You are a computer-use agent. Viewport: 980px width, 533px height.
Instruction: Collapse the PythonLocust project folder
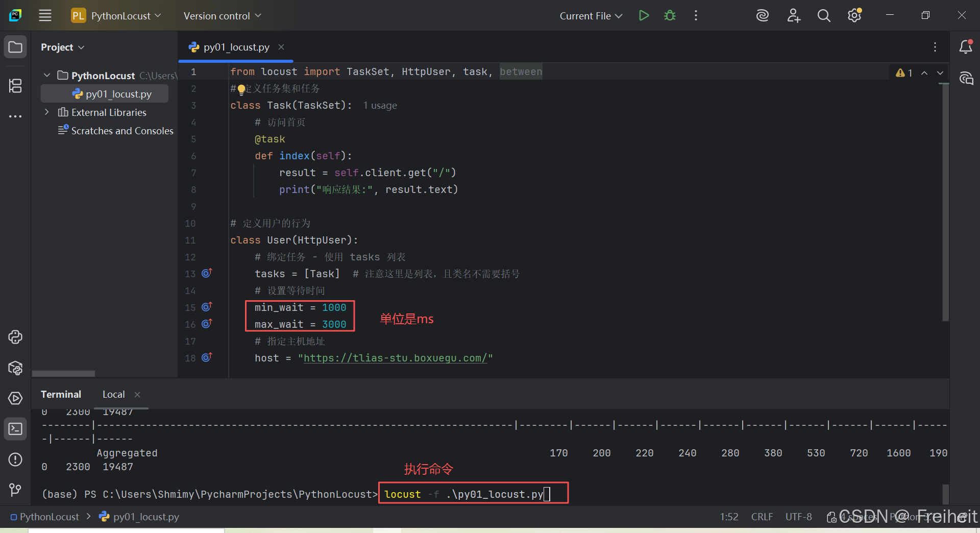pyautogui.click(x=47, y=75)
